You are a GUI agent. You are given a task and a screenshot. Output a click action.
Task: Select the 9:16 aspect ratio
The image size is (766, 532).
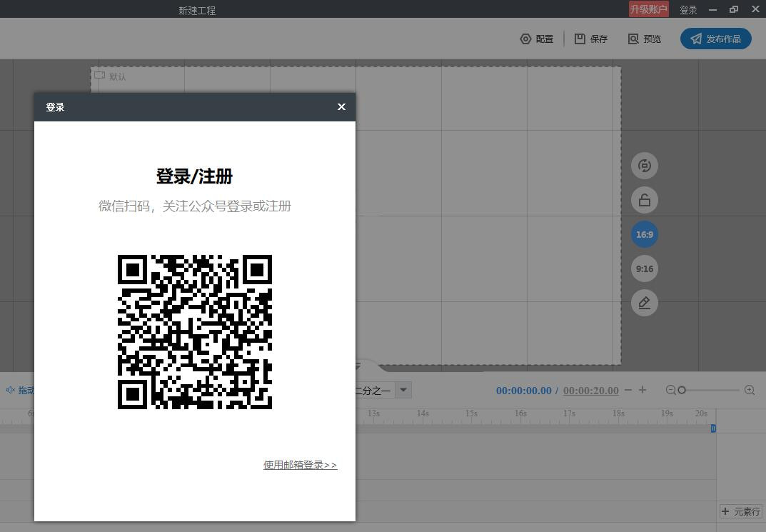[645, 268]
